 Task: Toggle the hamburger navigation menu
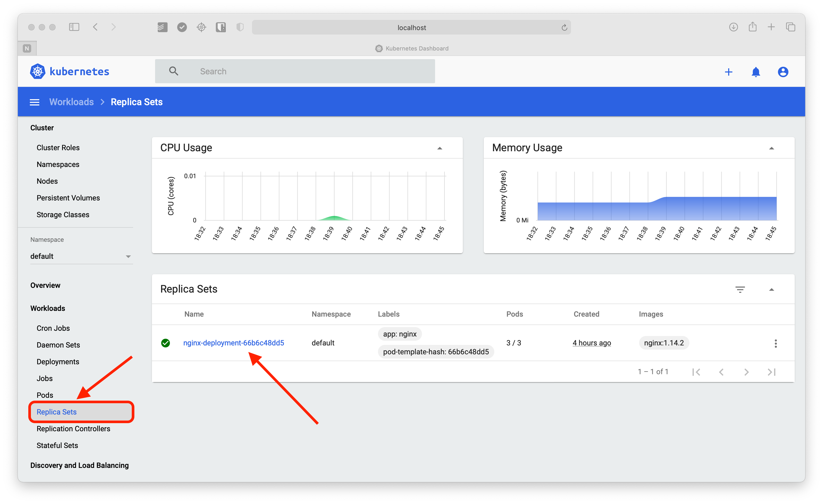point(34,102)
